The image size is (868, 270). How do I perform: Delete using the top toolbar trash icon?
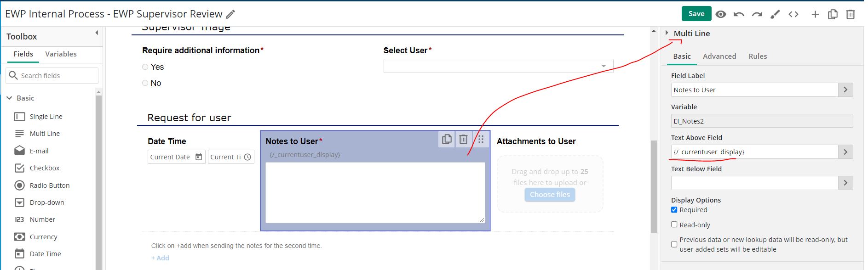coord(851,14)
